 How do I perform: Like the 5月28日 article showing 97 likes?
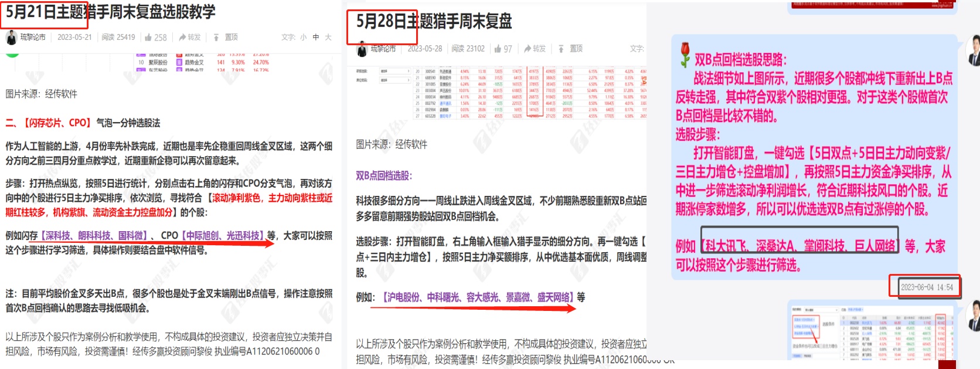503,49
